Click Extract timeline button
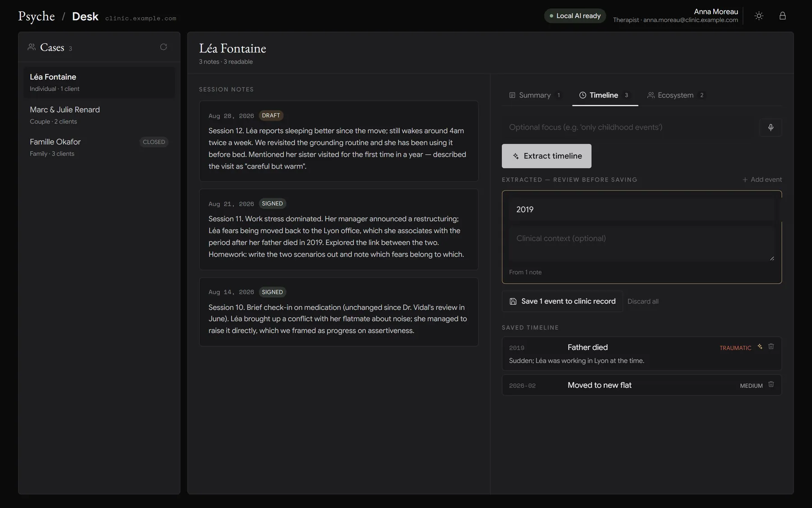This screenshot has height=508, width=812. pos(546,156)
